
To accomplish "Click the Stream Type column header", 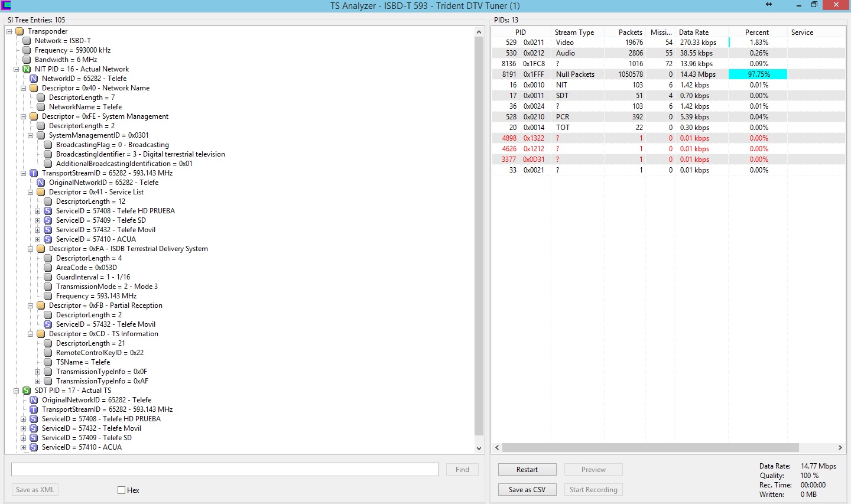I will point(574,32).
